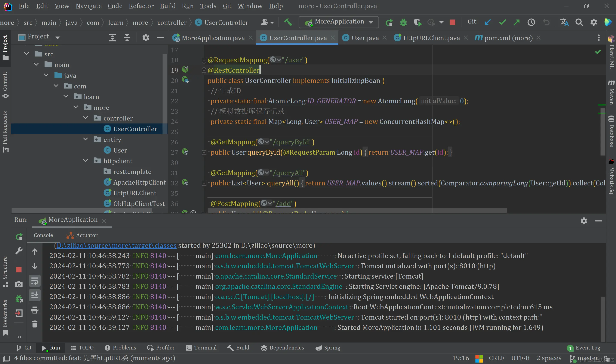Image resolution: width=616 pixels, height=364 pixels.
Task: Commit changes with Git checkmark icon
Action: [x=502, y=22]
